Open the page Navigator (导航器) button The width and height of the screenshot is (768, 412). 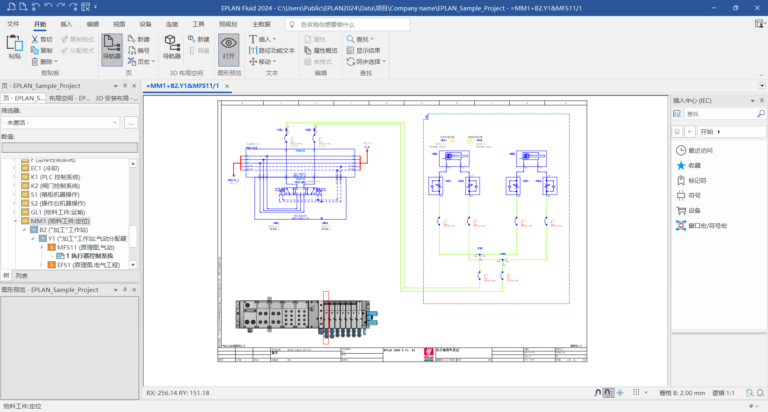pos(112,49)
